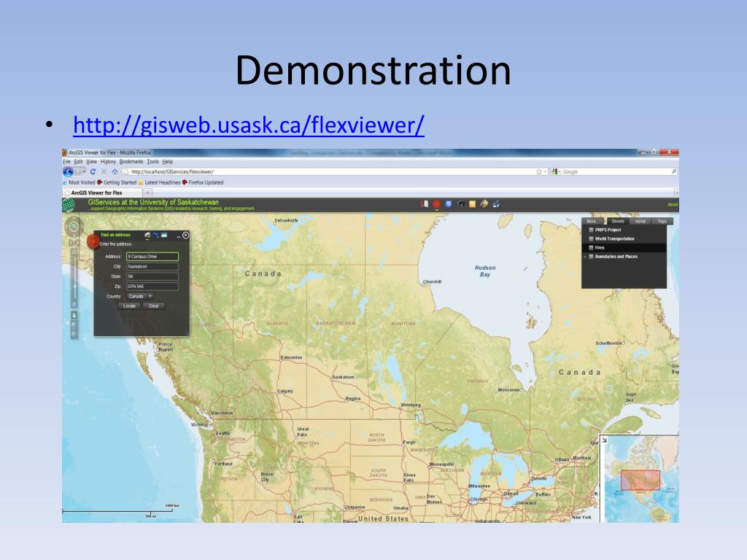
Task: Open search engine selector dropdown
Action: [555, 171]
